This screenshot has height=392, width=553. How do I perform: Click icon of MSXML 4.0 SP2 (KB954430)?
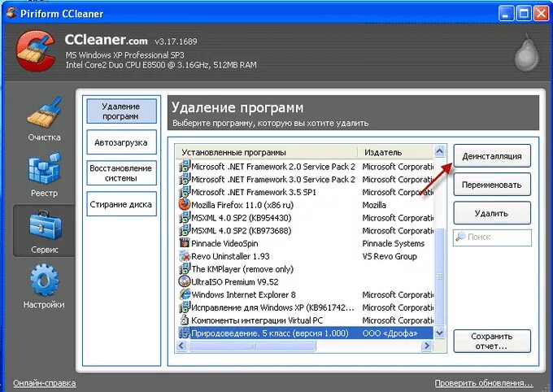pyautogui.click(x=184, y=218)
